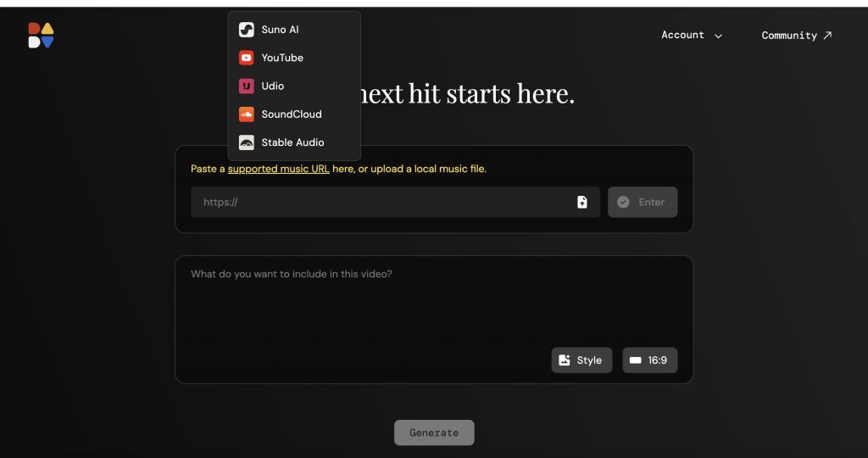Image resolution: width=868 pixels, height=458 pixels.
Task: Click the Community external arrow icon
Action: click(x=827, y=35)
